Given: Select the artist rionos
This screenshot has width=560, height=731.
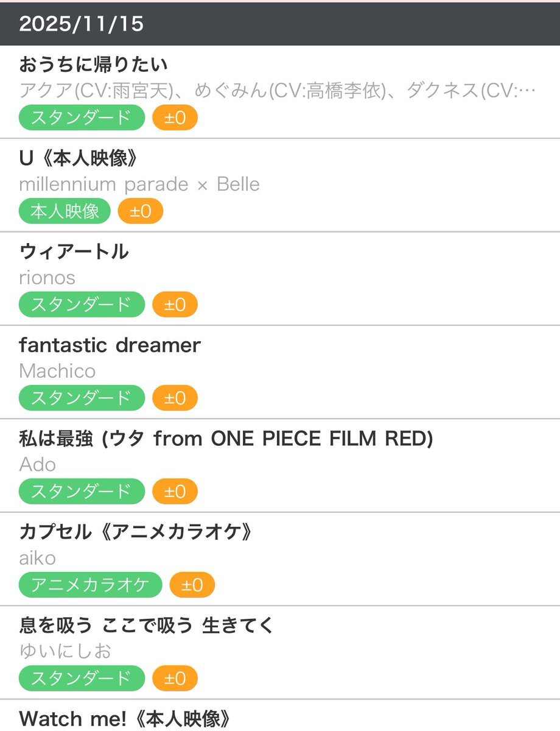Looking at the screenshot, I should pyautogui.click(x=47, y=278).
